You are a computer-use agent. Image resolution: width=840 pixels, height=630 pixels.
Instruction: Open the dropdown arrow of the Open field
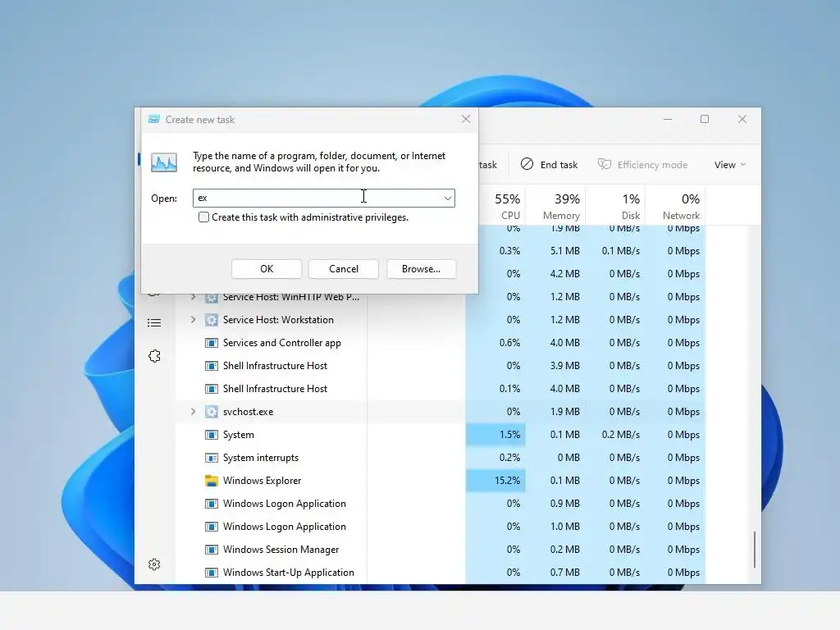[x=447, y=199]
